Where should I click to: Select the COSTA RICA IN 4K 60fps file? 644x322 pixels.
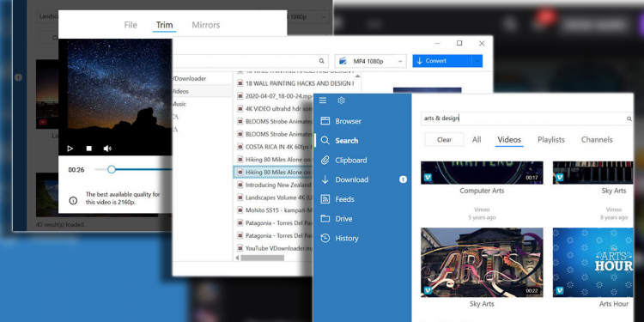275,147
